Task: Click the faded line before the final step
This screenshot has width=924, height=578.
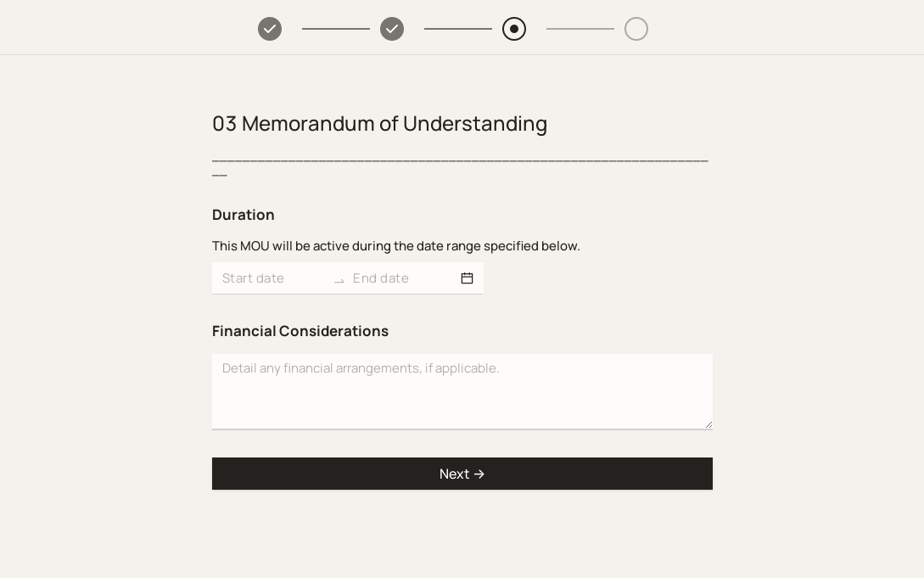Action: [x=580, y=29]
